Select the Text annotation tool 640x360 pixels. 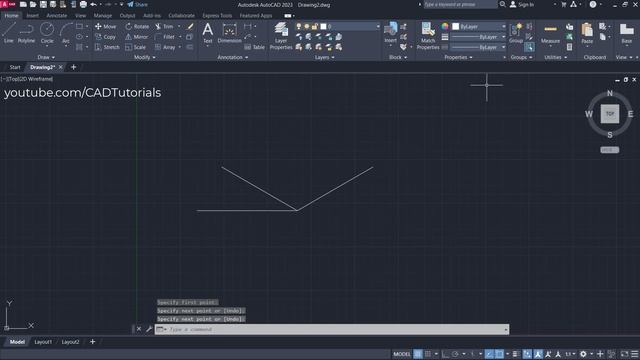(208, 33)
